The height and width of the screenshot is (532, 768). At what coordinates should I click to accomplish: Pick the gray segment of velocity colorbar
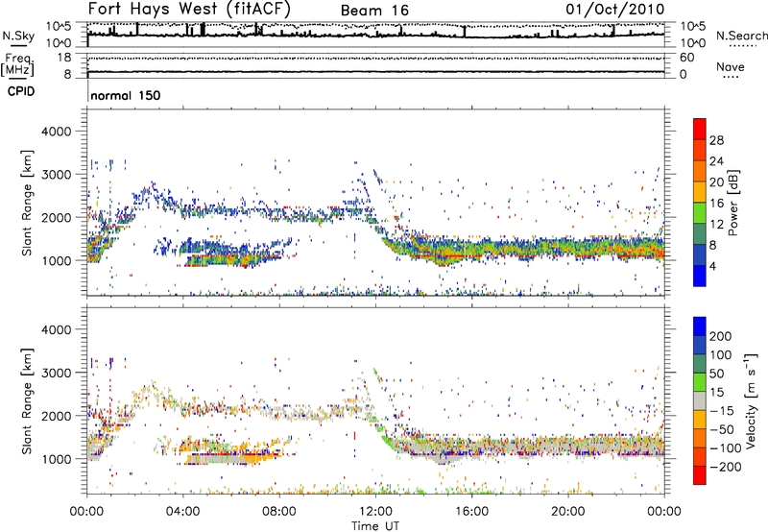click(x=700, y=401)
